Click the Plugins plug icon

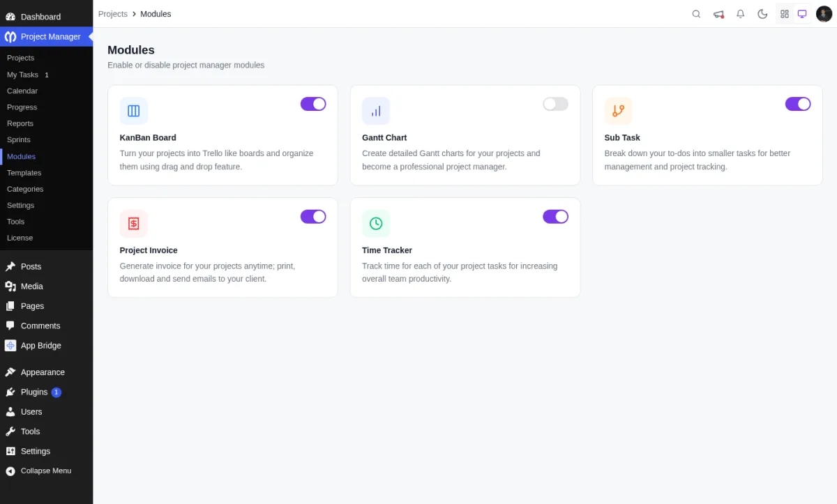[10, 392]
